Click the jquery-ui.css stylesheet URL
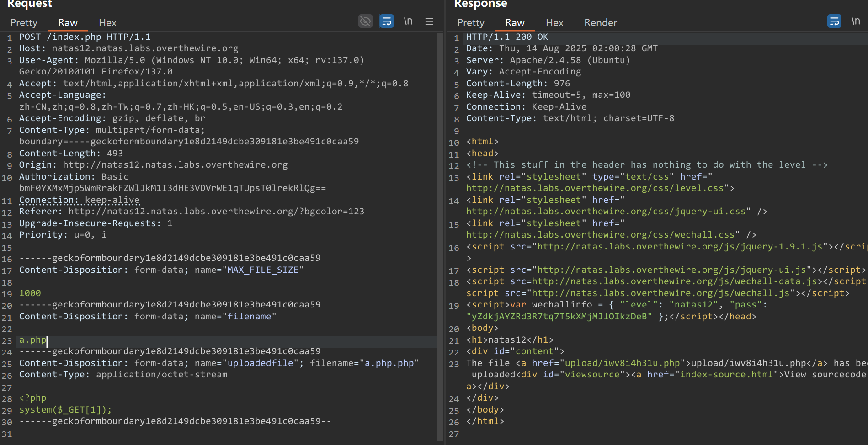The width and height of the screenshot is (868, 445). (x=606, y=211)
